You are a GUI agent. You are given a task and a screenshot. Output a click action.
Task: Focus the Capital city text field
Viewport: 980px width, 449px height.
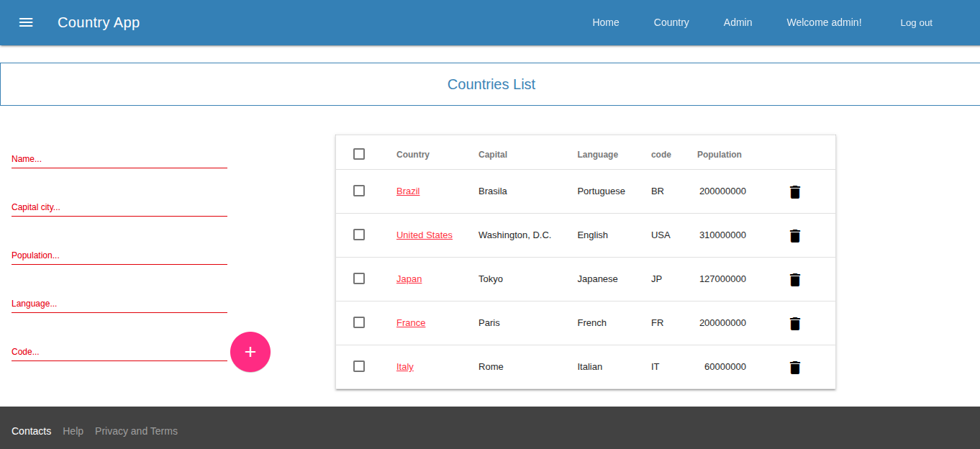coord(119,207)
